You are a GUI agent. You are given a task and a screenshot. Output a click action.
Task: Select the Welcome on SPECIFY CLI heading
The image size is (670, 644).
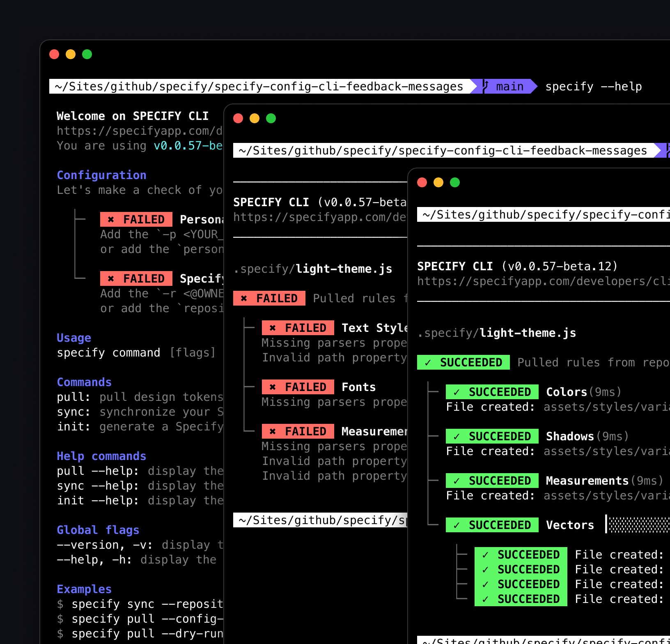coord(133,116)
